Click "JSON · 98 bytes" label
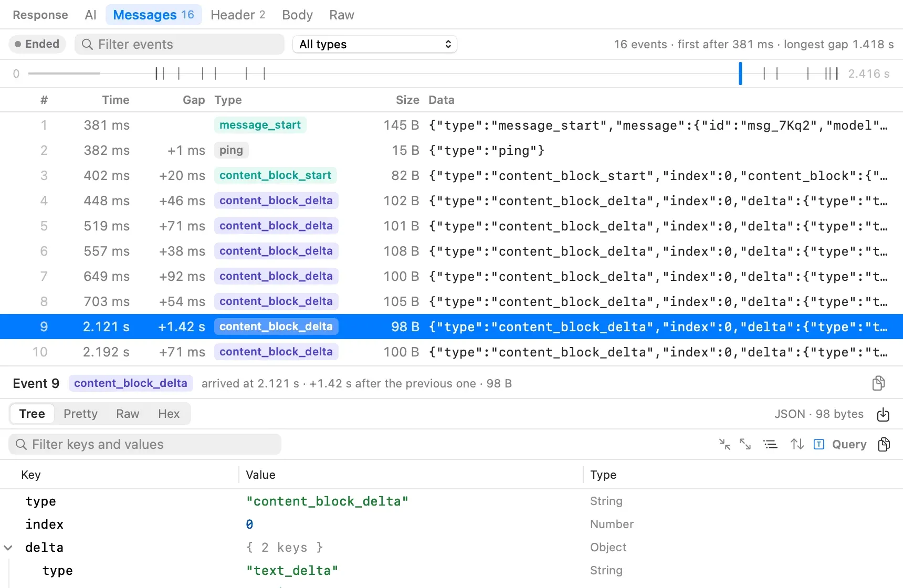The image size is (903, 588). (818, 414)
